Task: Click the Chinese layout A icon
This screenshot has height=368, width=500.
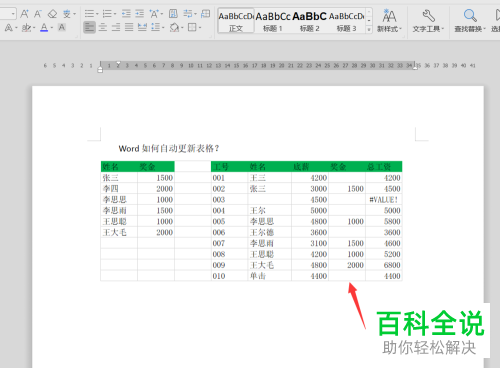Action: pos(154,14)
